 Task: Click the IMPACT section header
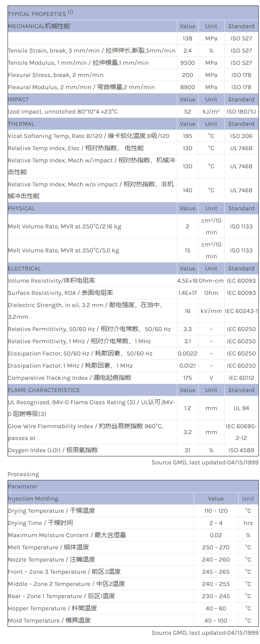click(18, 99)
